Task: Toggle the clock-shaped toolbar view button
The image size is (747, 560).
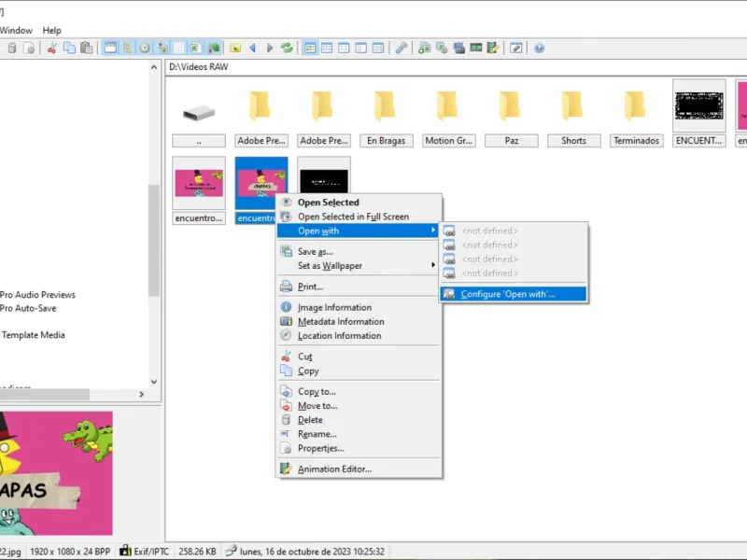Action: tap(145, 49)
